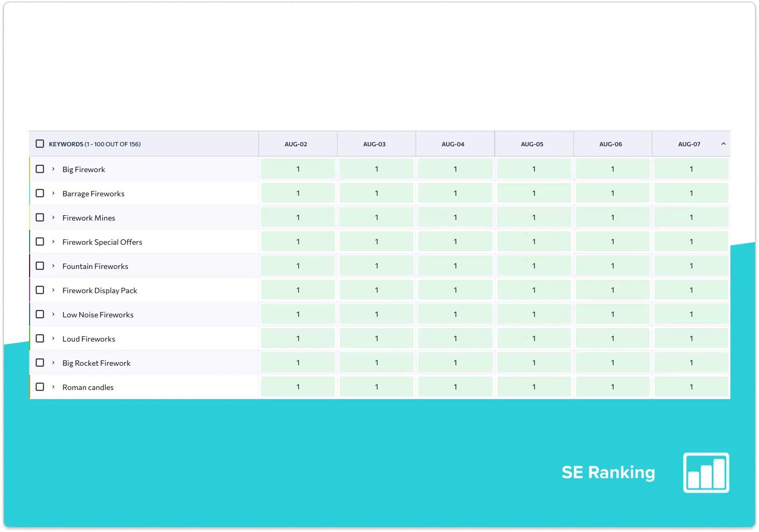759x532 pixels.
Task: Expand the Barrage Fireworks keyword row
Action: [x=53, y=193]
